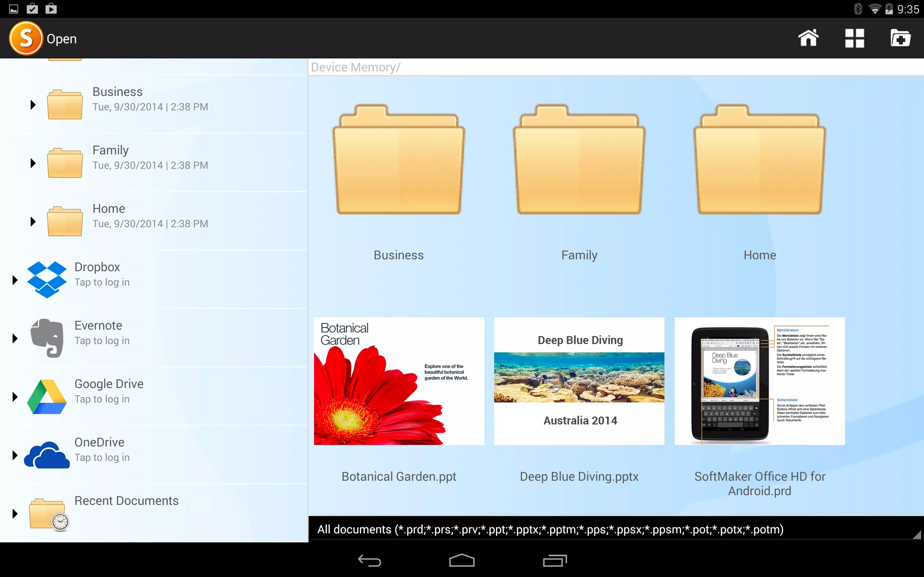Image resolution: width=924 pixels, height=577 pixels.
Task: Open SoftMaker Office HD for Android.prd
Action: 759,381
